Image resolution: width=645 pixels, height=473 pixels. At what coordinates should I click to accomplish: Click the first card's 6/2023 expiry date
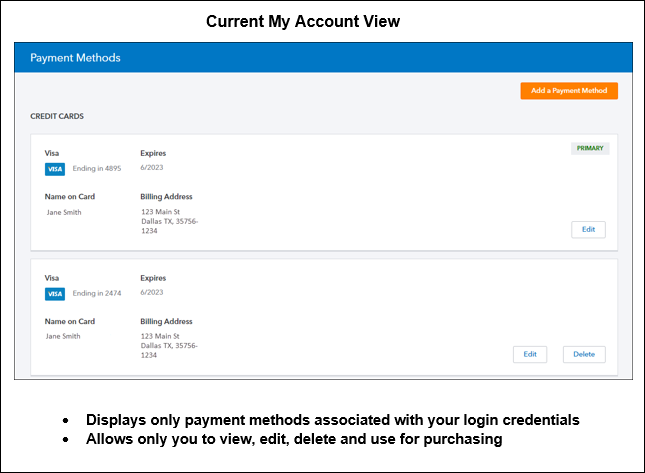(152, 168)
